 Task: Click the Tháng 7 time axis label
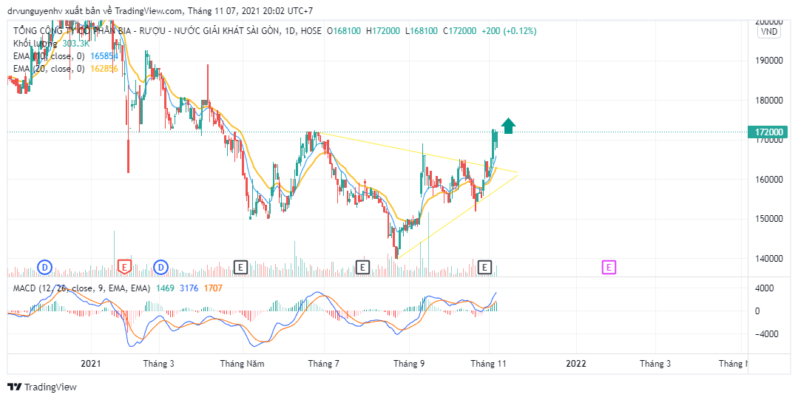324,364
